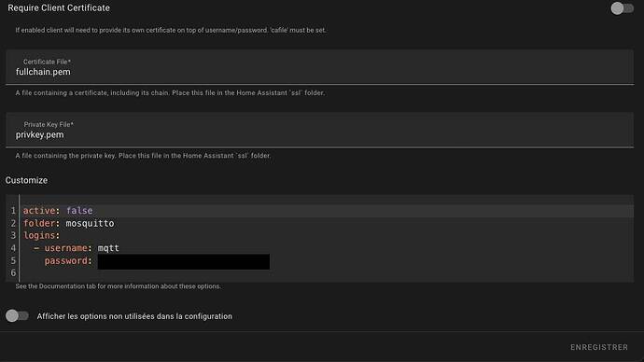Place cursor on the 'logins:' line
The image size is (644, 362).
pyautogui.click(x=328, y=236)
